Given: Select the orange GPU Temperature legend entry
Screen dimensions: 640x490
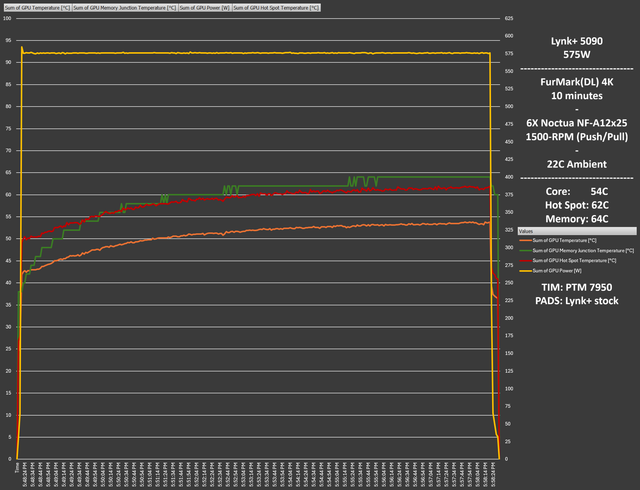Looking at the screenshot, I should [x=558, y=241].
